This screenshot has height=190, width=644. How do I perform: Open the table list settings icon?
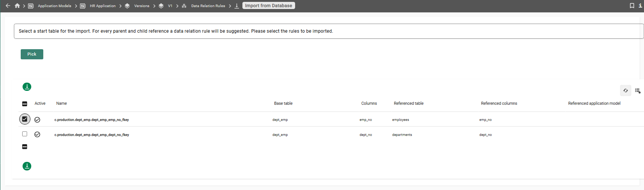[638, 90]
